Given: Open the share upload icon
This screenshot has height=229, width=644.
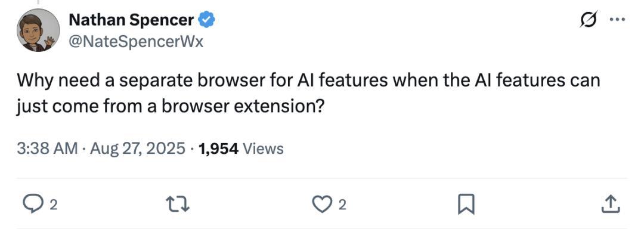Looking at the screenshot, I should (611, 204).
